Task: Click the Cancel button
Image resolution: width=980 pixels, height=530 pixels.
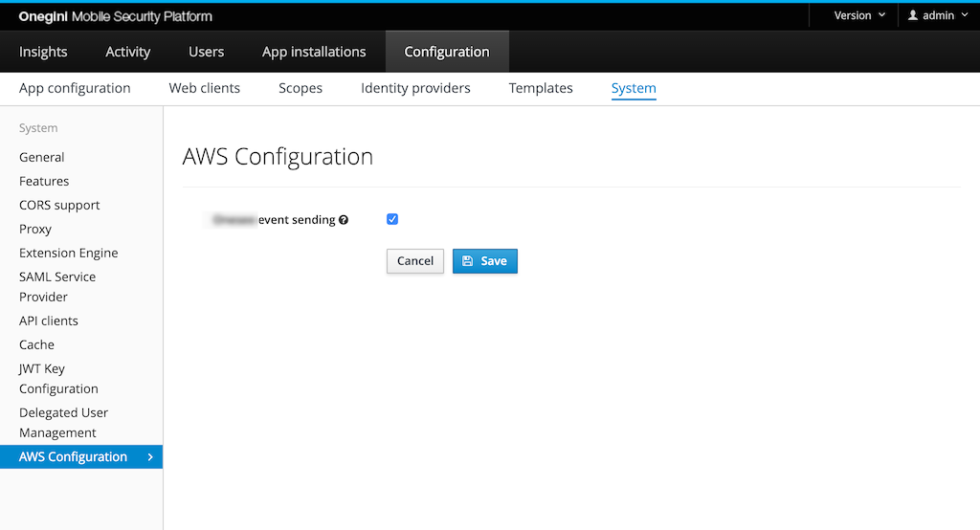Action: click(415, 261)
